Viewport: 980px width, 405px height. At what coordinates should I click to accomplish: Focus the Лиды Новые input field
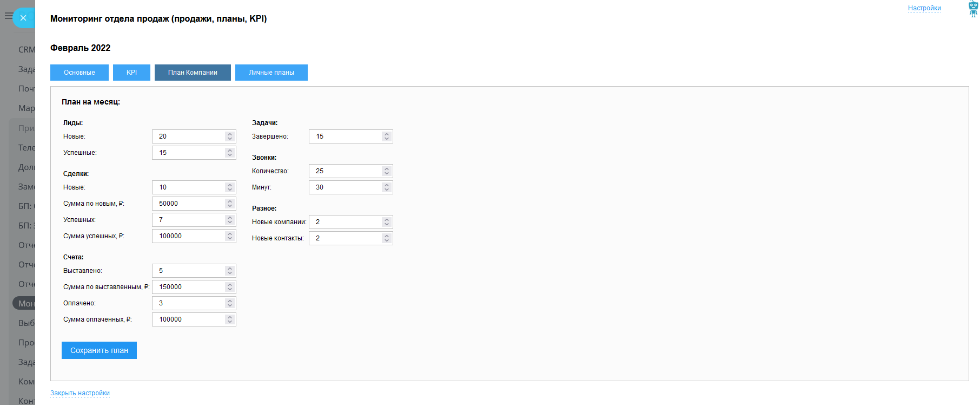tap(189, 136)
